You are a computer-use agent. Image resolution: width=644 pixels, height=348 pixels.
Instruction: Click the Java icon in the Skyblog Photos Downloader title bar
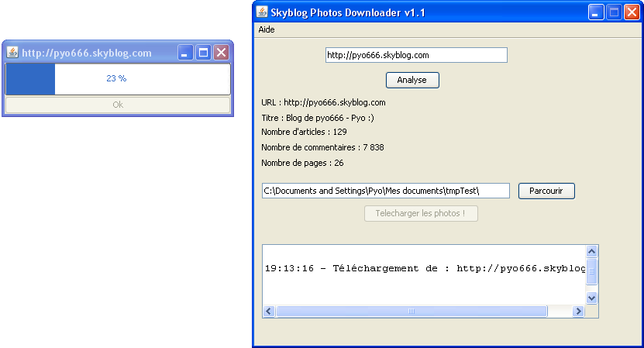[262, 12]
